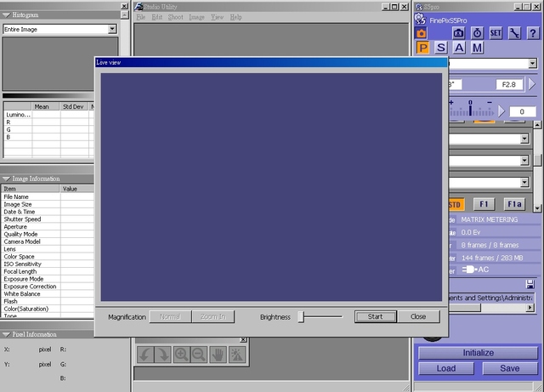Click the Zoom In magnification button
This screenshot has width=544, height=392.
point(213,316)
